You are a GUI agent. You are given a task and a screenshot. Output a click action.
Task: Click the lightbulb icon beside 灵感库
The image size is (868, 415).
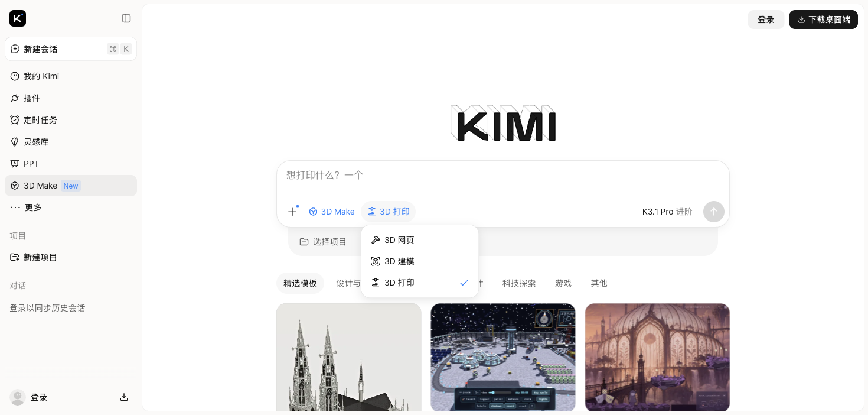[15, 142]
